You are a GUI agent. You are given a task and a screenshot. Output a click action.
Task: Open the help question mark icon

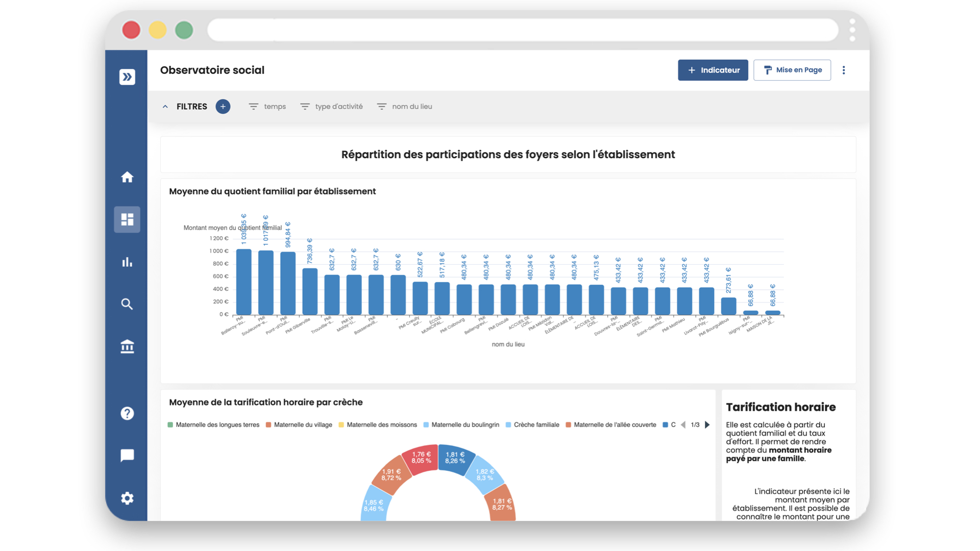coord(127,413)
